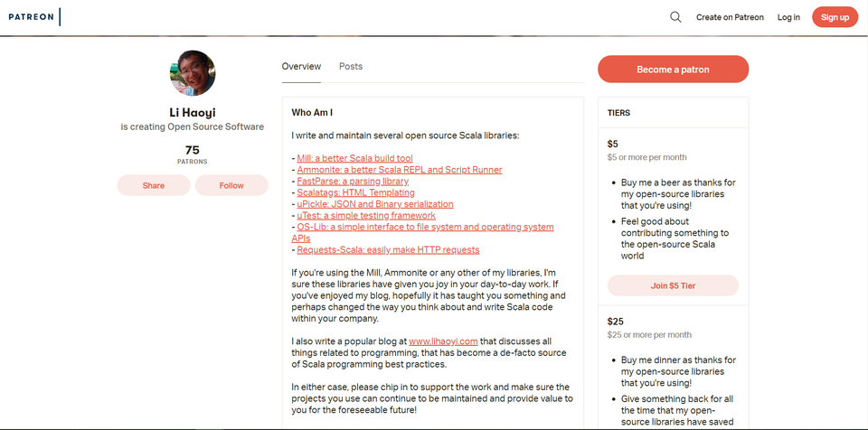868x430 pixels.
Task: Click the 'Buy me dinner' bullet
Action: [678, 371]
